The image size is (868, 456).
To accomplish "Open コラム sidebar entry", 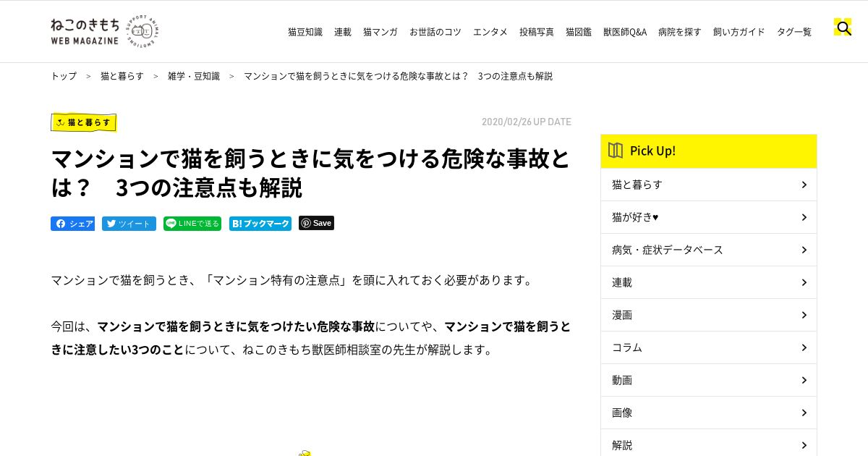I will pyautogui.click(x=709, y=347).
